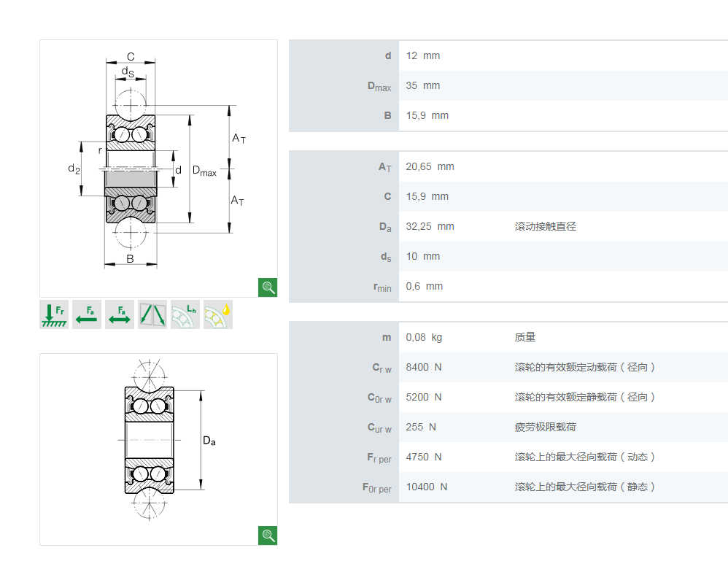Click the 滚动接触直径 description text
This screenshot has height=572, width=728.
545,226
